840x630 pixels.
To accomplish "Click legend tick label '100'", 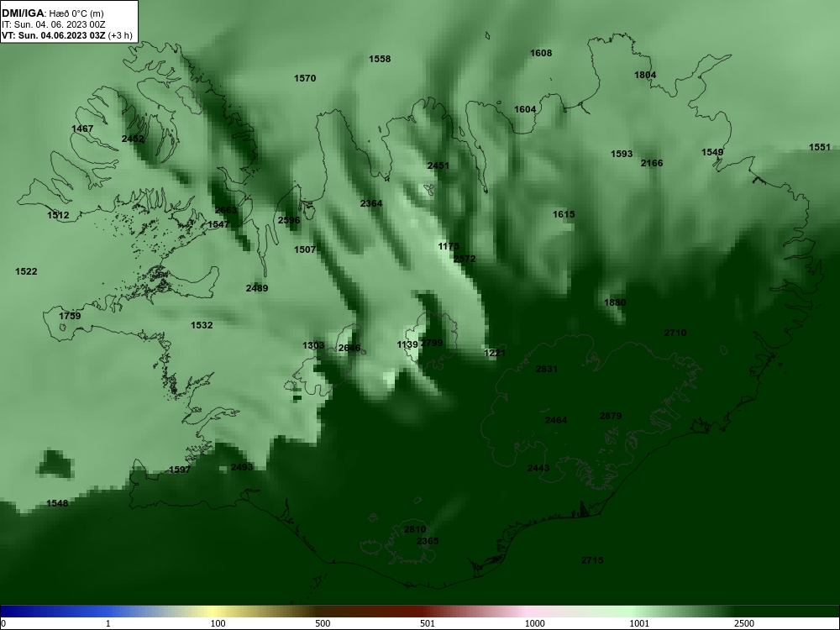I will 218,623.
